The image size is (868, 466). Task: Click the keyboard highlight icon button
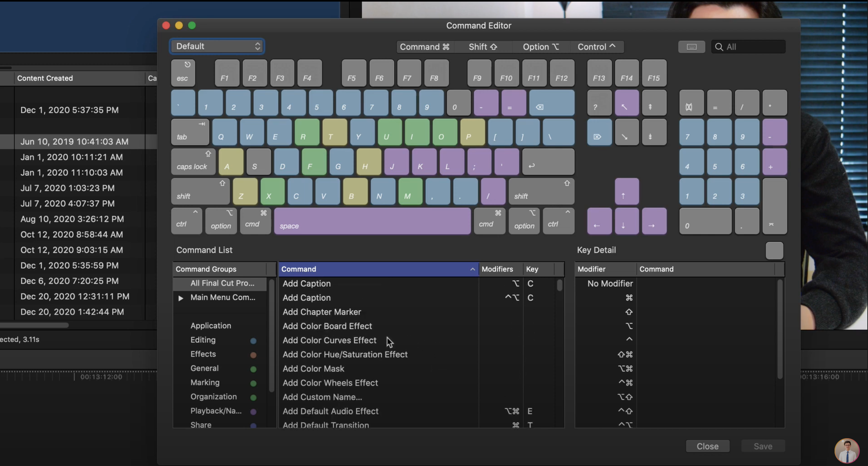coord(691,47)
